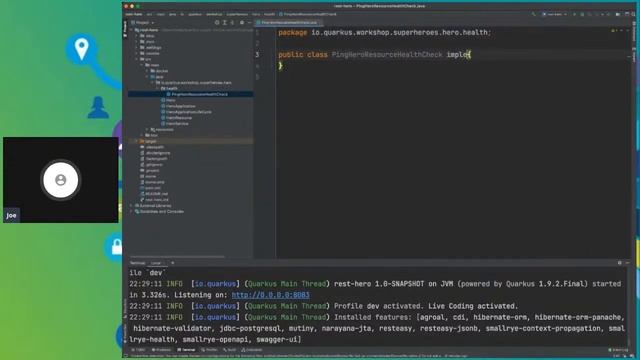Screen dimensions: 640x360
Task: Expand the resources folder
Action: click(148, 129)
